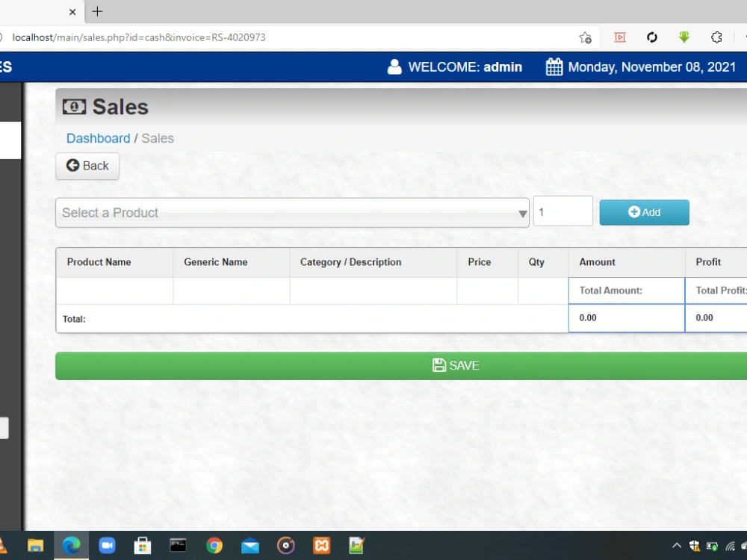Click the Total Amount: label cell
The image size is (747, 560).
point(627,290)
